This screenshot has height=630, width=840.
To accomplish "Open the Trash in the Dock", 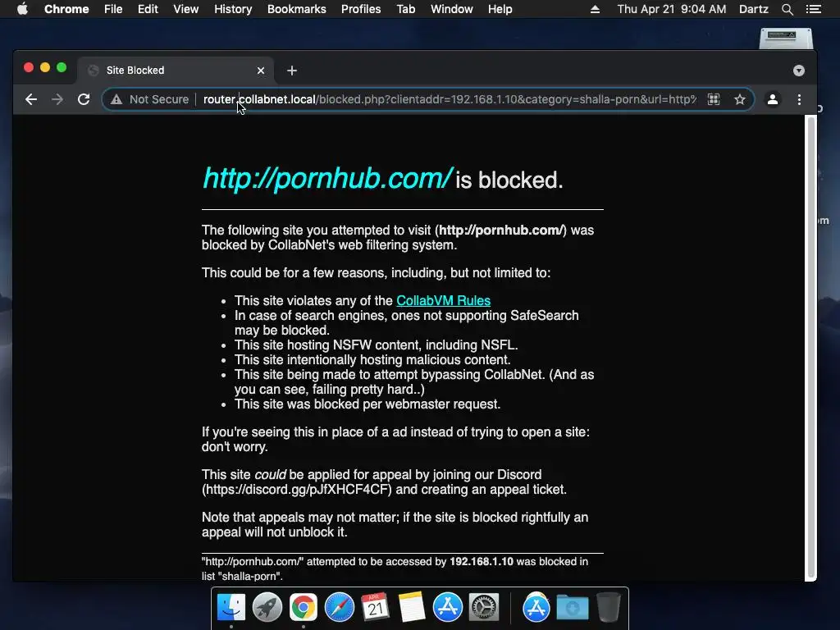I will pyautogui.click(x=609, y=608).
